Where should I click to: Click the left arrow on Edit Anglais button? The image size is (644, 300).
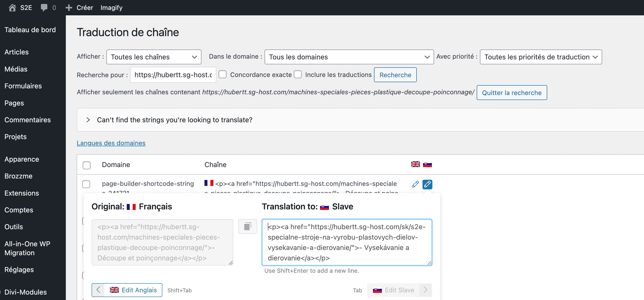(x=98, y=290)
